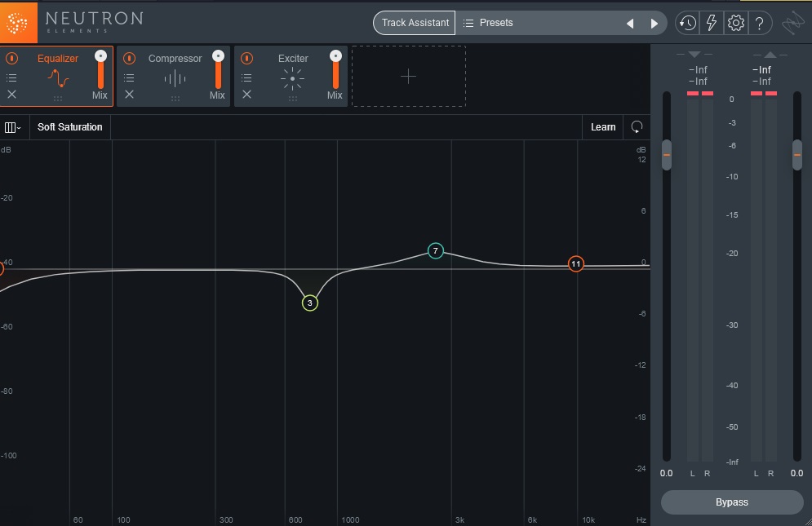Switch to the Soft Saturation tab
This screenshot has width=812, height=526.
(x=69, y=126)
